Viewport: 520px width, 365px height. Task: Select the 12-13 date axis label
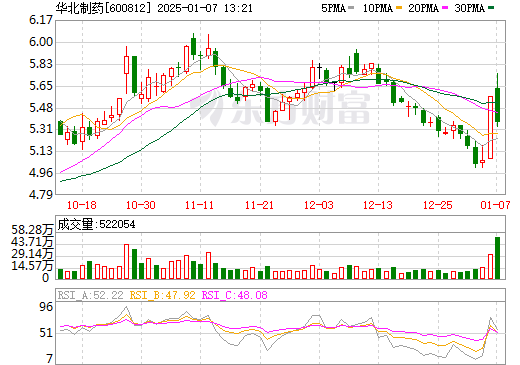(378, 205)
